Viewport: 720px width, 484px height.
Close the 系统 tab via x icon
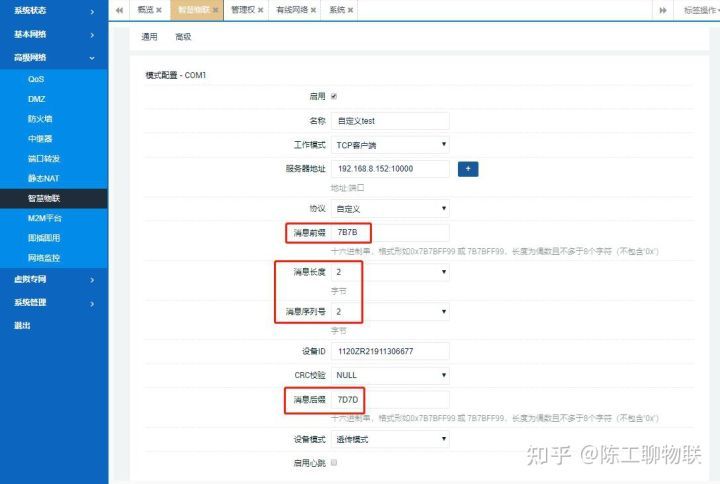tap(350, 10)
